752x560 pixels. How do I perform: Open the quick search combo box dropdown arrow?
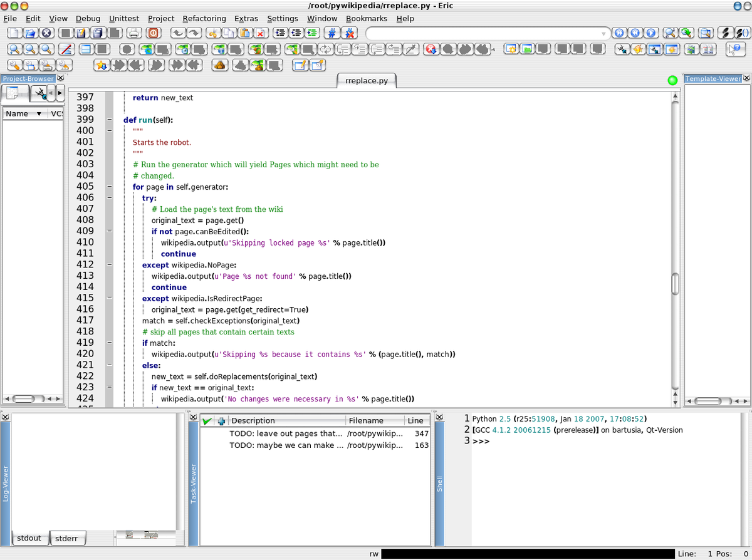(x=603, y=34)
